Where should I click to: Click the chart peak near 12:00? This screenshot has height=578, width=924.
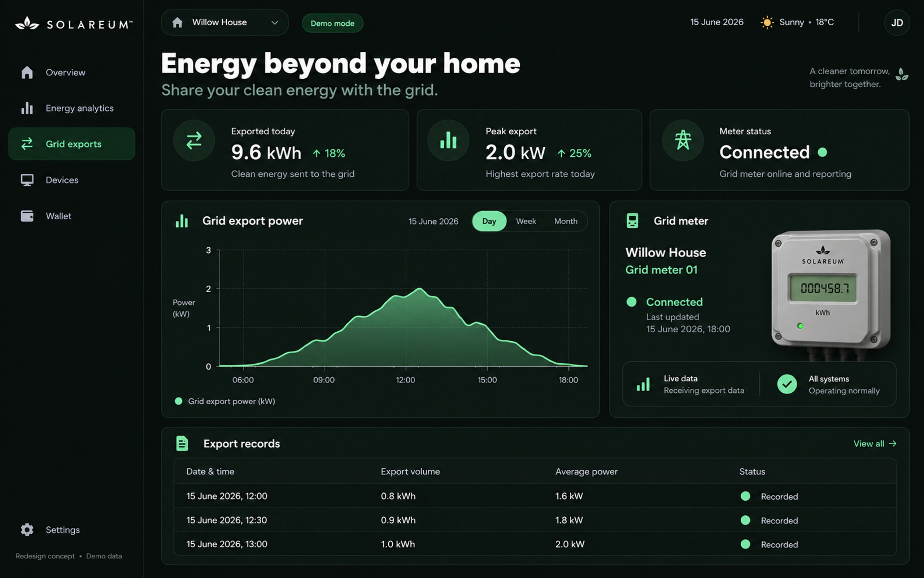pyautogui.click(x=420, y=289)
